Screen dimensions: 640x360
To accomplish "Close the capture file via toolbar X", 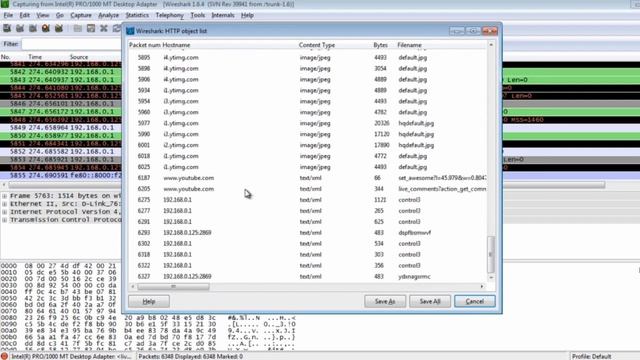I will [x=104, y=28].
